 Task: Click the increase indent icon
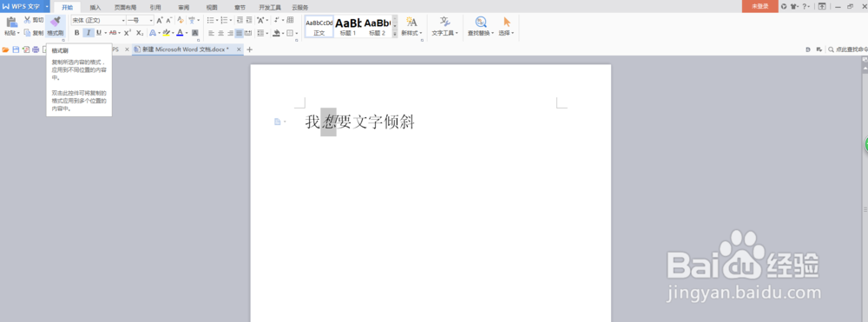point(248,20)
